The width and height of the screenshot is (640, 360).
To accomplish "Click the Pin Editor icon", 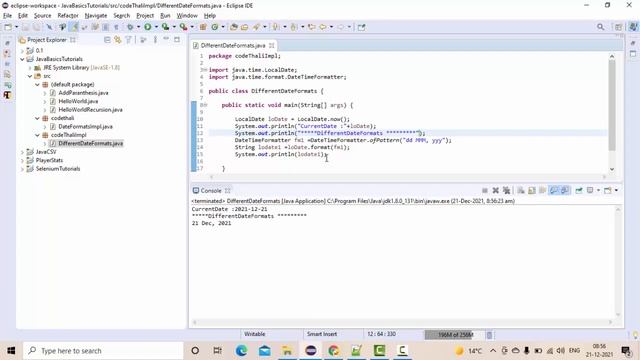I will pos(362,27).
